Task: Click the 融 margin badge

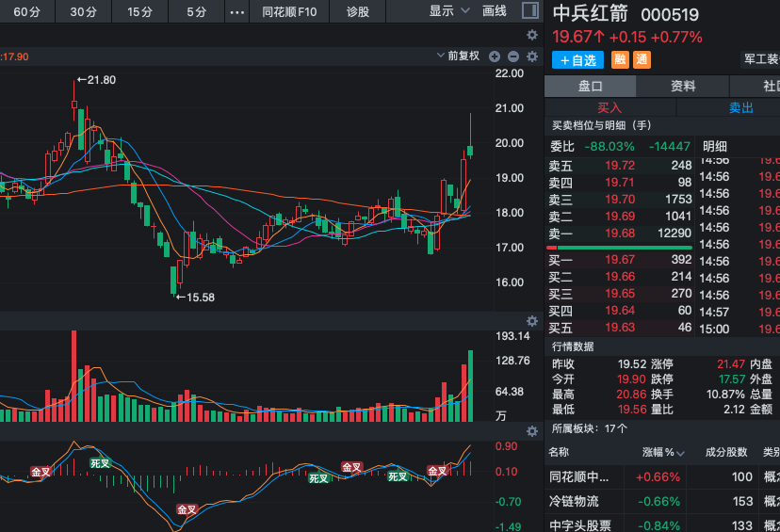Action: [x=620, y=59]
